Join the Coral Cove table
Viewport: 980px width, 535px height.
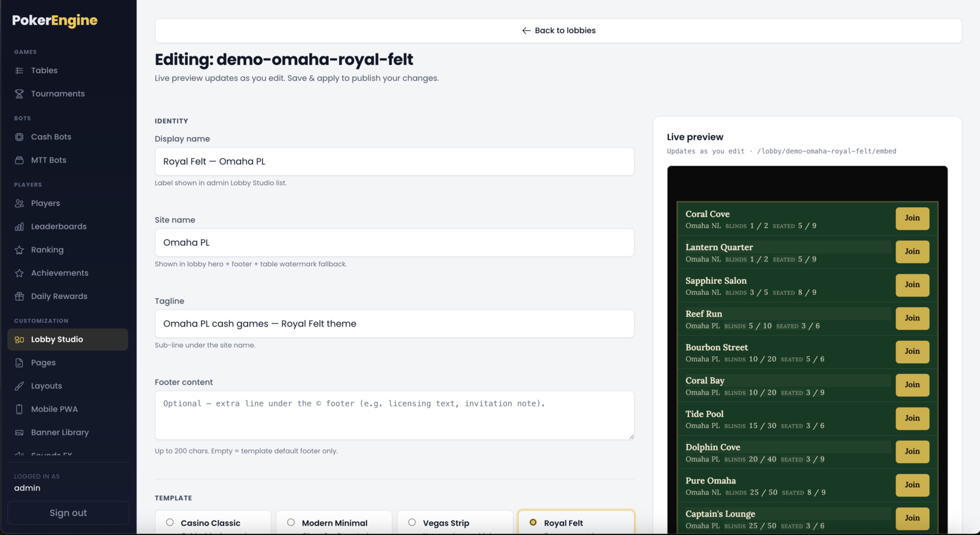[x=912, y=218]
